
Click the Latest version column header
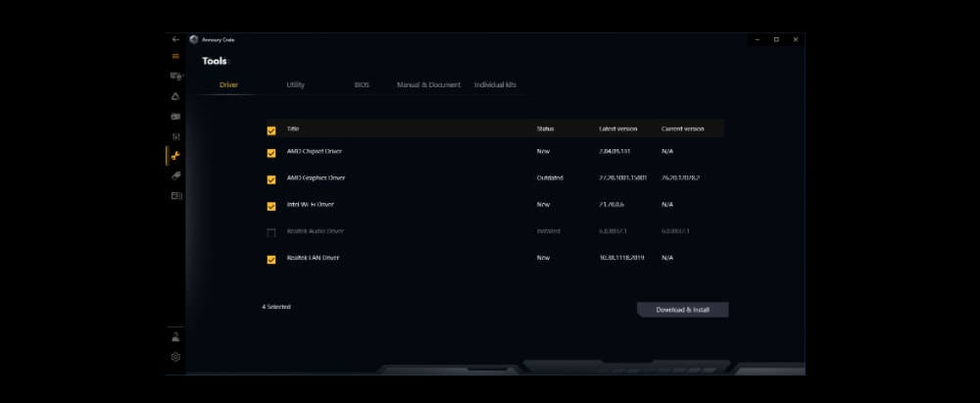click(x=618, y=128)
